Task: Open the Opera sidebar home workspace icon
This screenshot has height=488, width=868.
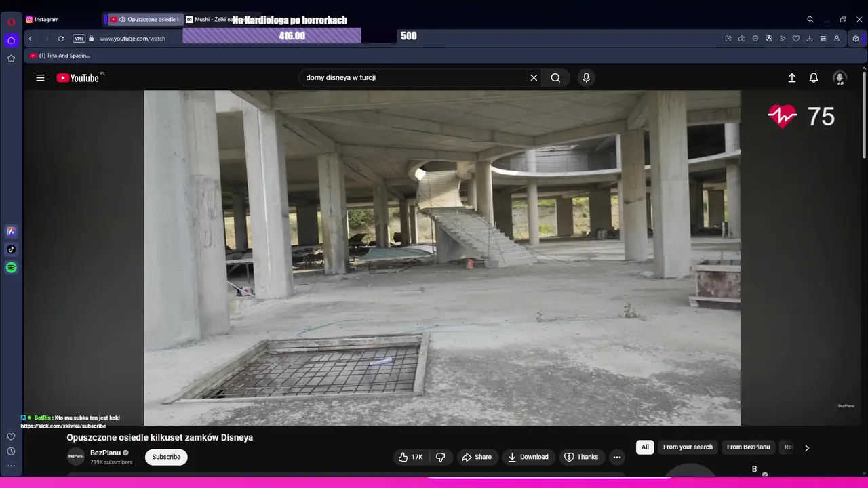Action: [11, 40]
